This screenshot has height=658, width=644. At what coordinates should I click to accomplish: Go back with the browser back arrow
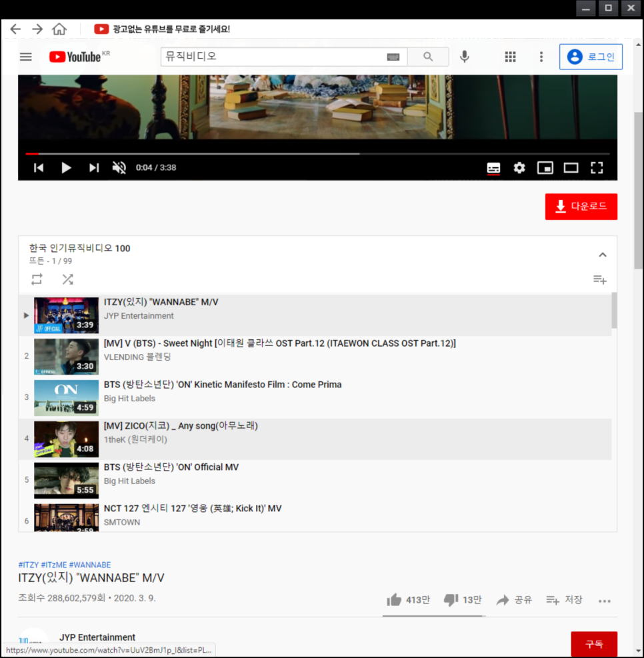coord(15,29)
